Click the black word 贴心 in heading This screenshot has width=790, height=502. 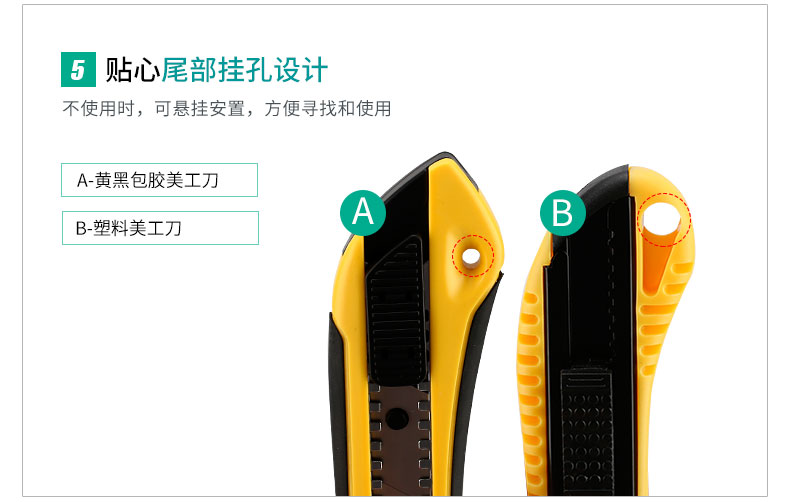[133, 70]
